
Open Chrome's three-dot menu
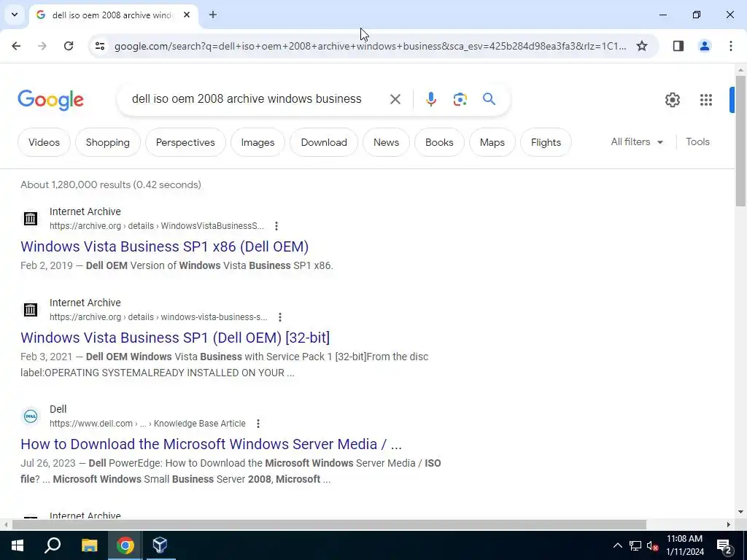pos(731,46)
